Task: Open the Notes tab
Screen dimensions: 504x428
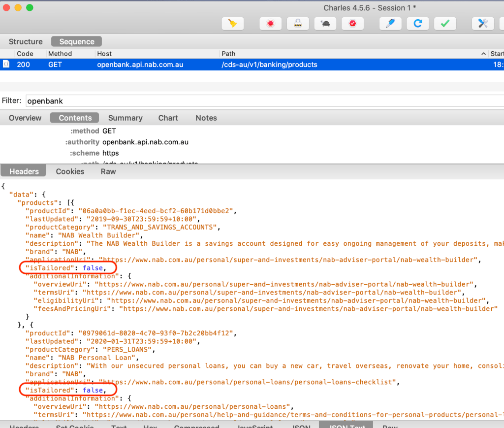Action: [206, 118]
